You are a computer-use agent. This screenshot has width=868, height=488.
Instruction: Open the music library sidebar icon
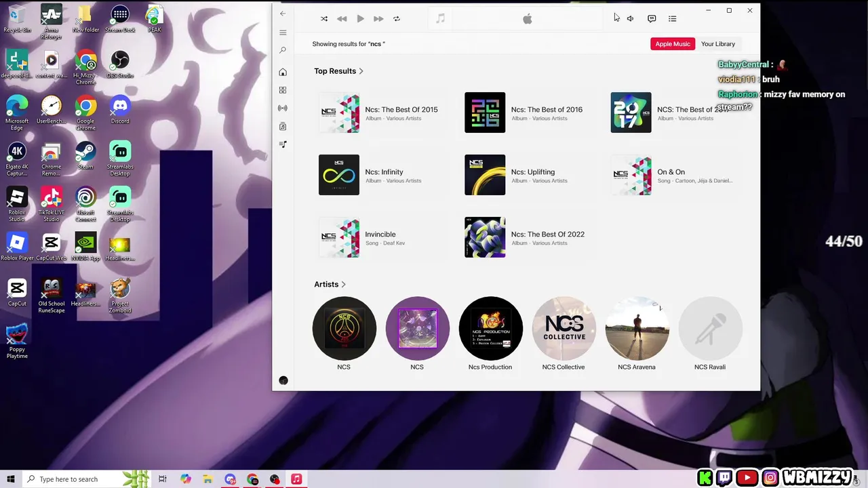click(283, 127)
